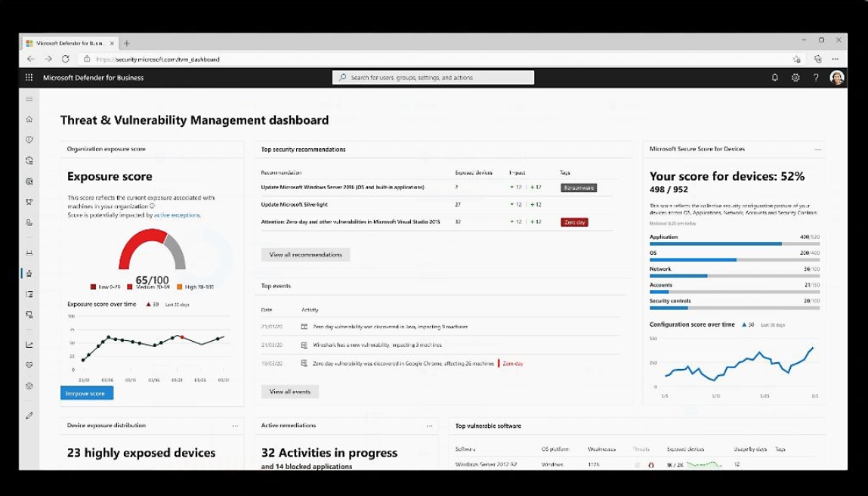Viewport: 868px width, 496px height.
Task: Open the user profile avatar
Action: [x=836, y=78]
